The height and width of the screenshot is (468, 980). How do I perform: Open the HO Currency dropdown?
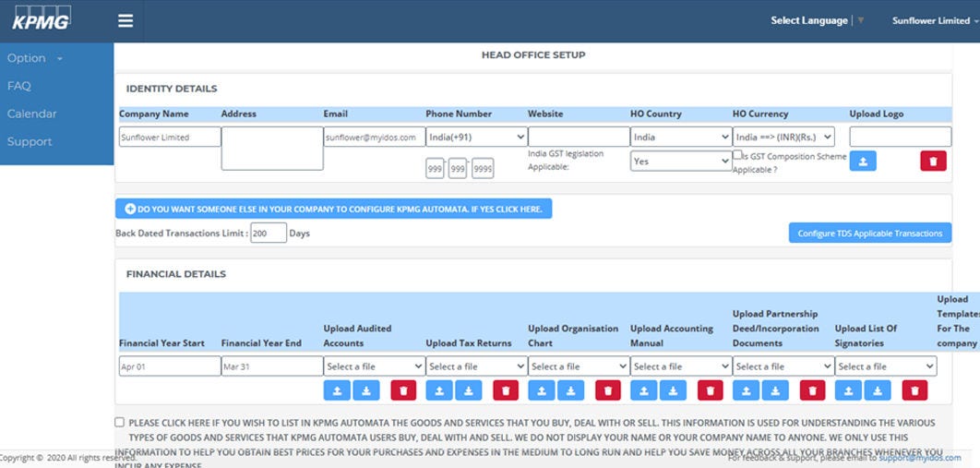783,137
